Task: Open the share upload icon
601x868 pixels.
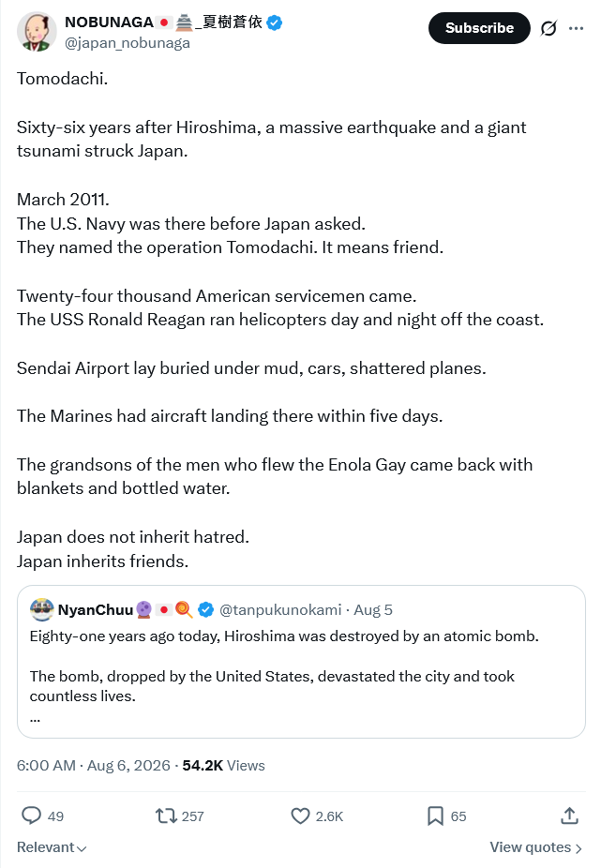Action: click(569, 816)
